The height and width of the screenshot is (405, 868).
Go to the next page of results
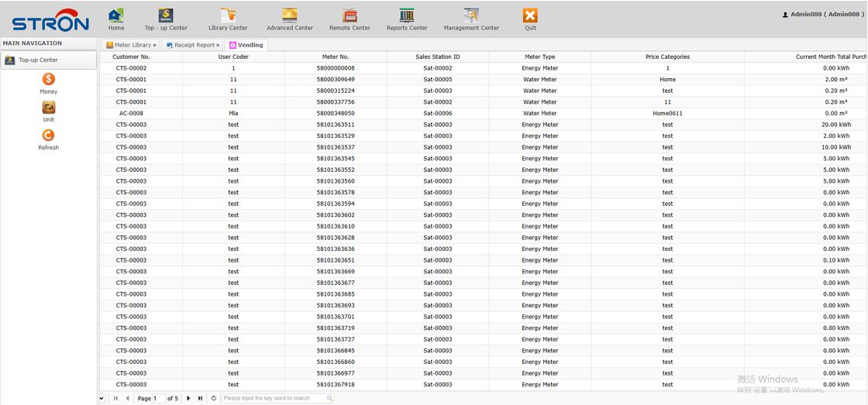coord(188,398)
